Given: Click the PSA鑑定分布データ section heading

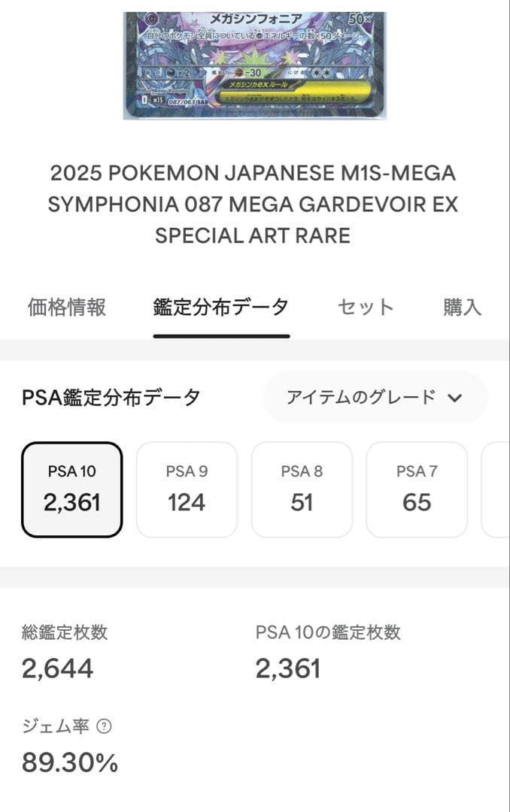Looking at the screenshot, I should [x=108, y=396].
